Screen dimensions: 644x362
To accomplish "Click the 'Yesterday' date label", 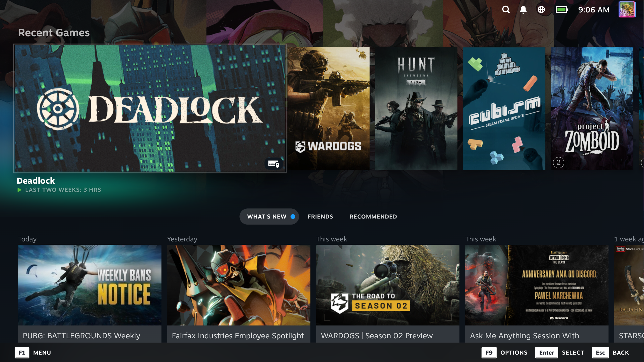I will pyautogui.click(x=182, y=239).
